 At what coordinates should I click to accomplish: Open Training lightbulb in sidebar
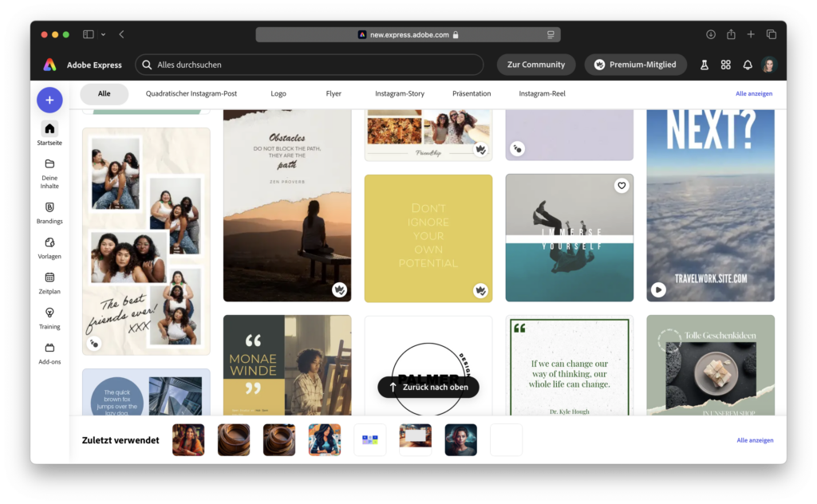(49, 313)
